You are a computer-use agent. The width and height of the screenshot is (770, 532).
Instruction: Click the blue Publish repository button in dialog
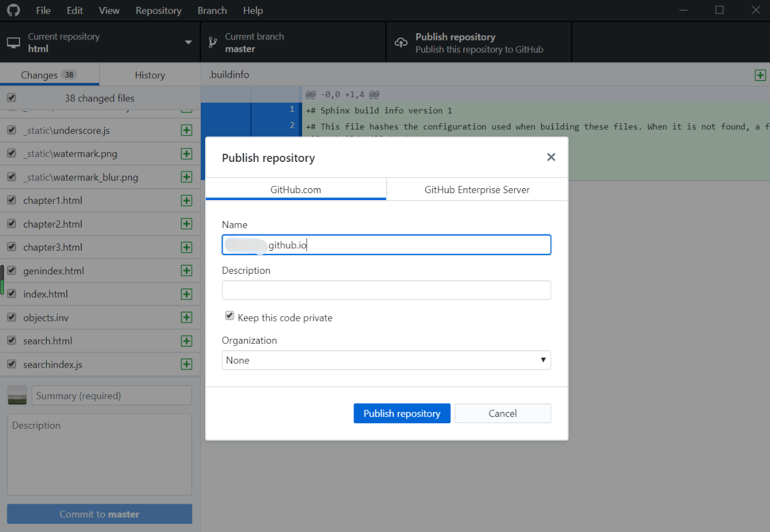click(x=402, y=413)
